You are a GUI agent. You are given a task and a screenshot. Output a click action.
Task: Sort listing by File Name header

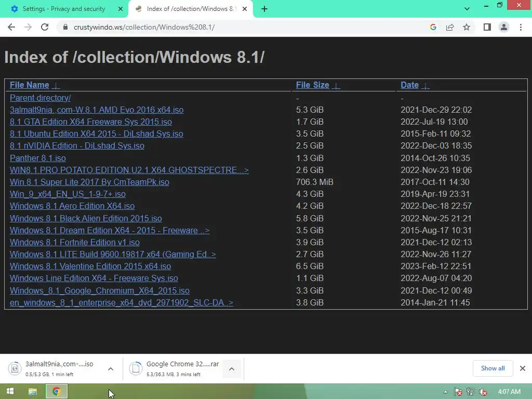(30, 85)
